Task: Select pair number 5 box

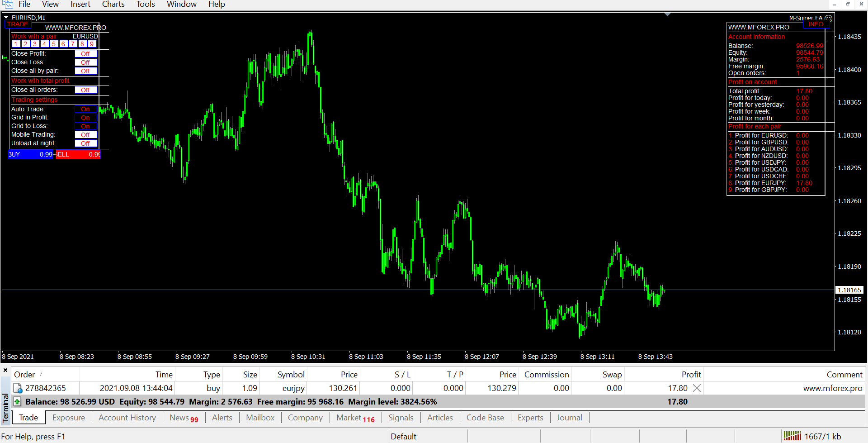Action: pos(54,44)
